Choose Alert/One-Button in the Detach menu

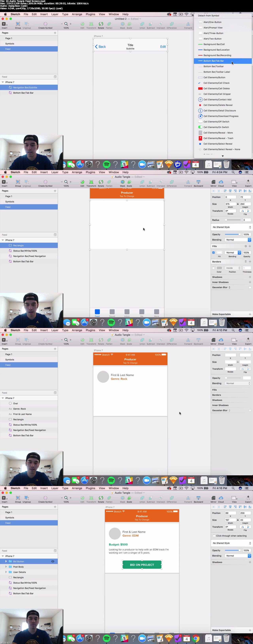click(223, 22)
